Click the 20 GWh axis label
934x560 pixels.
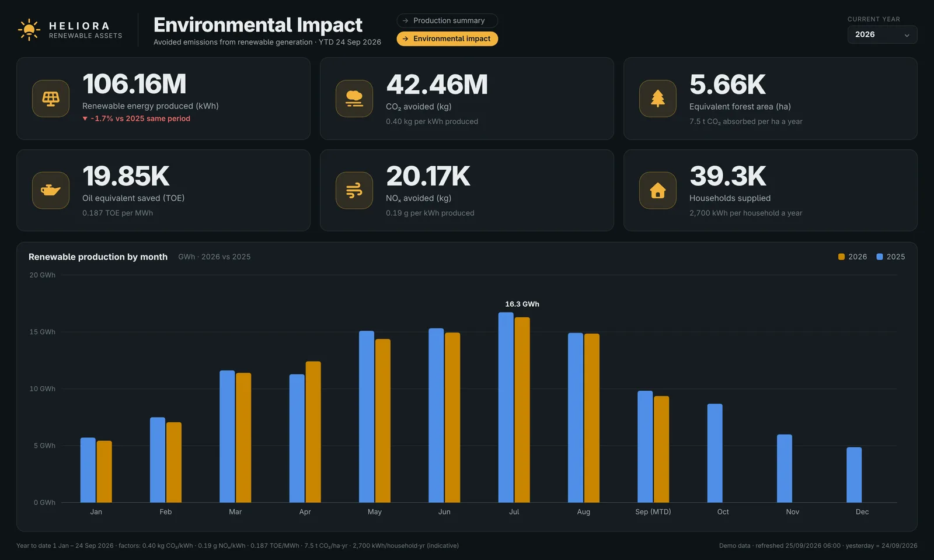pos(43,275)
